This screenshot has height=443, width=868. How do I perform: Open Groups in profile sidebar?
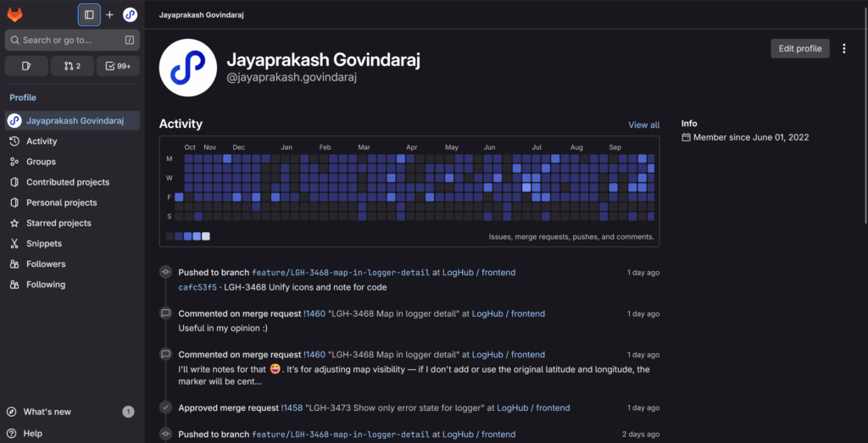pyautogui.click(x=41, y=162)
